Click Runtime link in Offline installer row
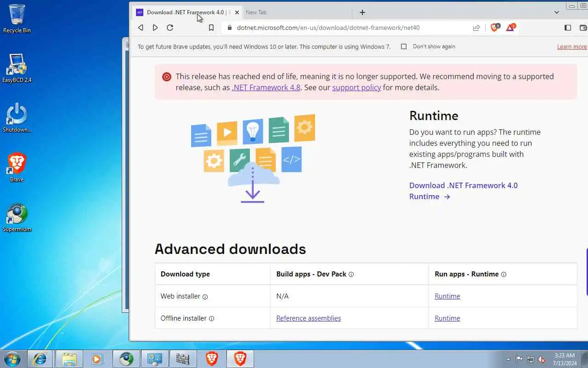Image resolution: width=588 pixels, height=368 pixels. coord(447,318)
